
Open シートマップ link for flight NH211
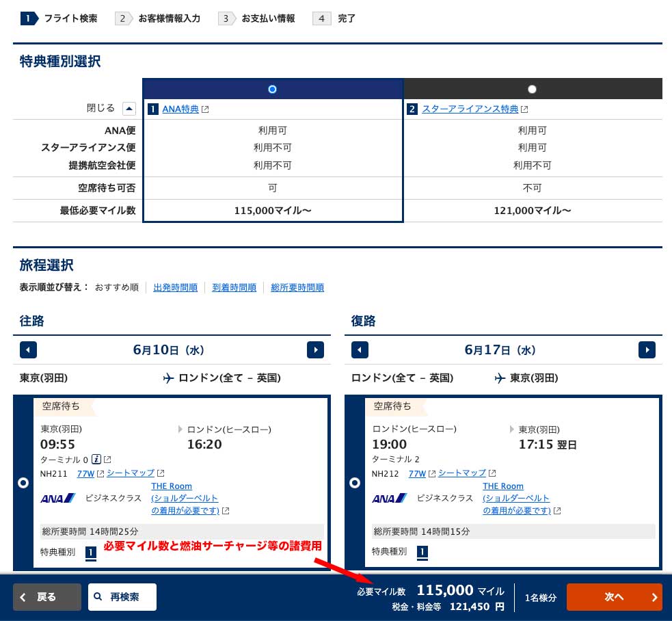tap(131, 473)
